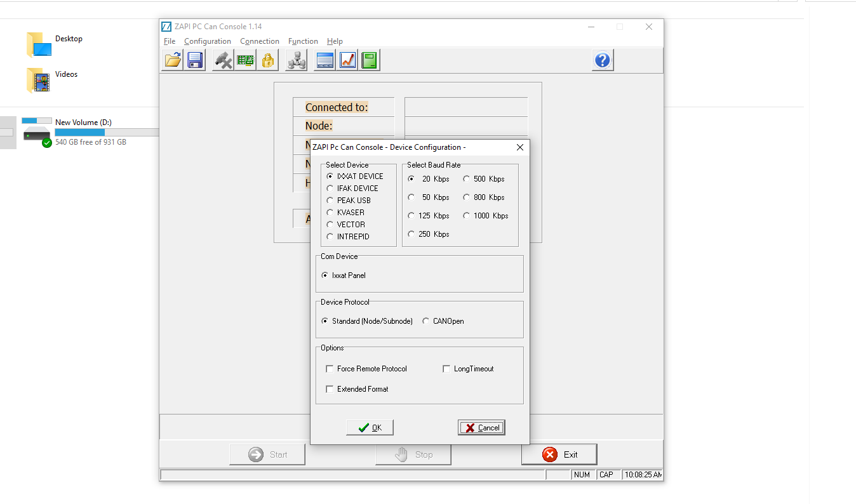The height and width of the screenshot is (504, 856).
Task: Choose 50 Kbps baud rate
Action: tap(429, 197)
